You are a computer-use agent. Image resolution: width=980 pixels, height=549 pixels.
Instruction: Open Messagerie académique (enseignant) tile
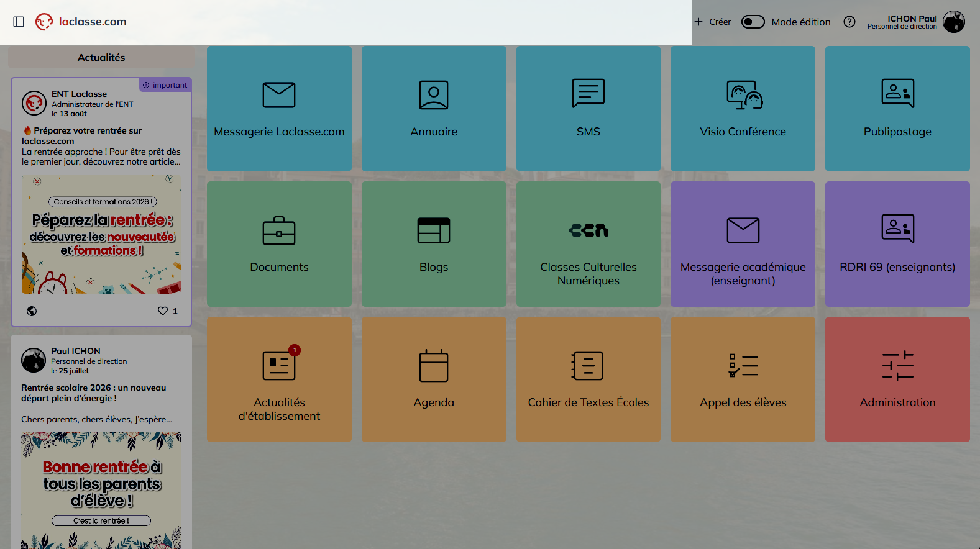tap(743, 244)
